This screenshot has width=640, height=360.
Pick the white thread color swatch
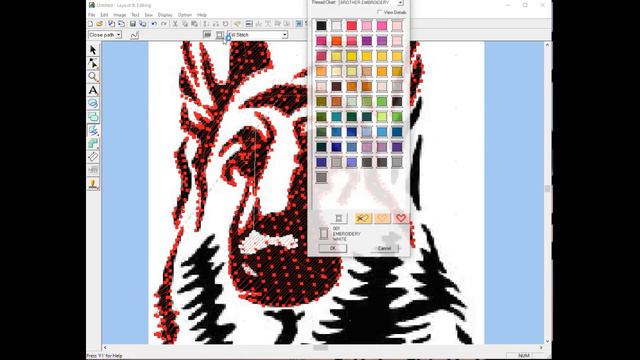(x=336, y=26)
